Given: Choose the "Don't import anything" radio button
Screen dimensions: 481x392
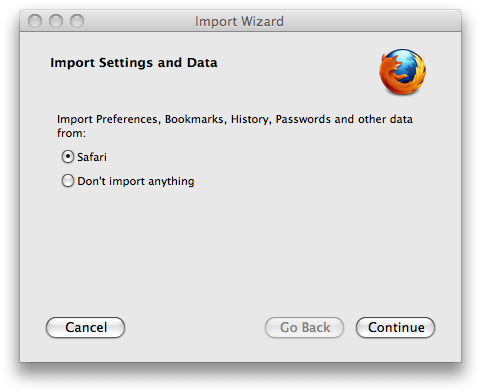Looking at the screenshot, I should tap(68, 181).
